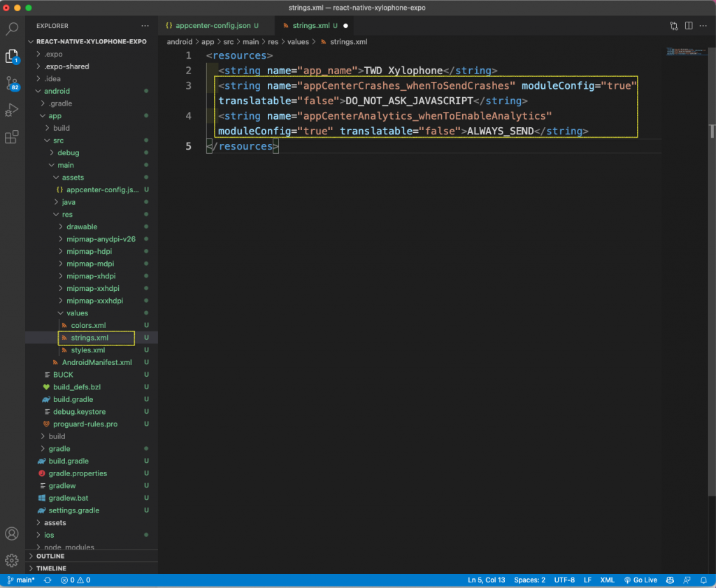716x588 pixels.
Task: Open Explorer Views and More Actions ellipsis
Action: [145, 26]
